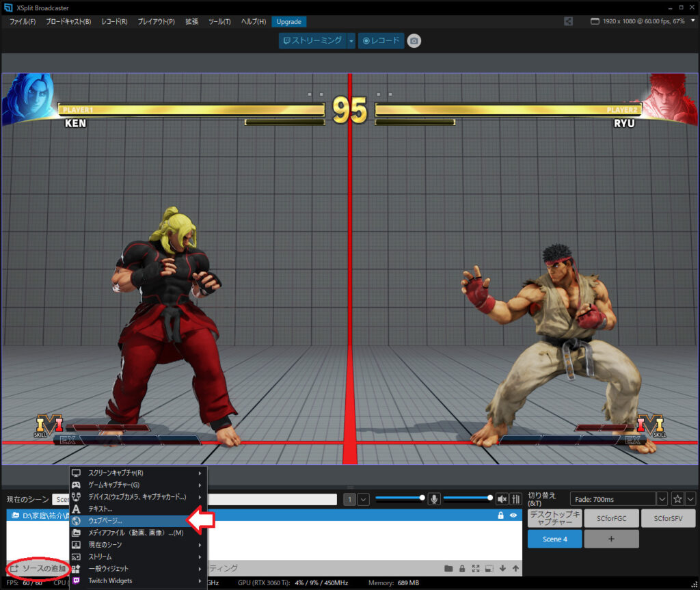The image size is (700, 590).
Task: Toggle visibility eye of the selected source
Action: [513, 515]
